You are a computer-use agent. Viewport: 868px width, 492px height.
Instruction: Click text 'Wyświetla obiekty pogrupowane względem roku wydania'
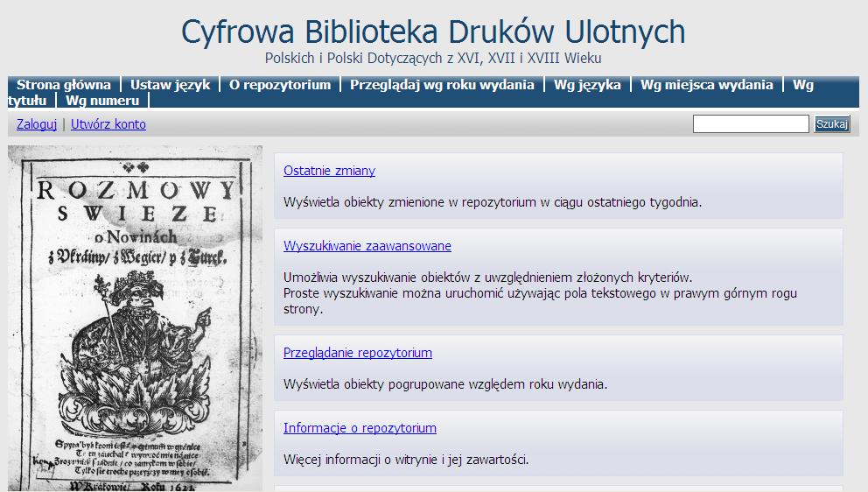tap(445, 384)
